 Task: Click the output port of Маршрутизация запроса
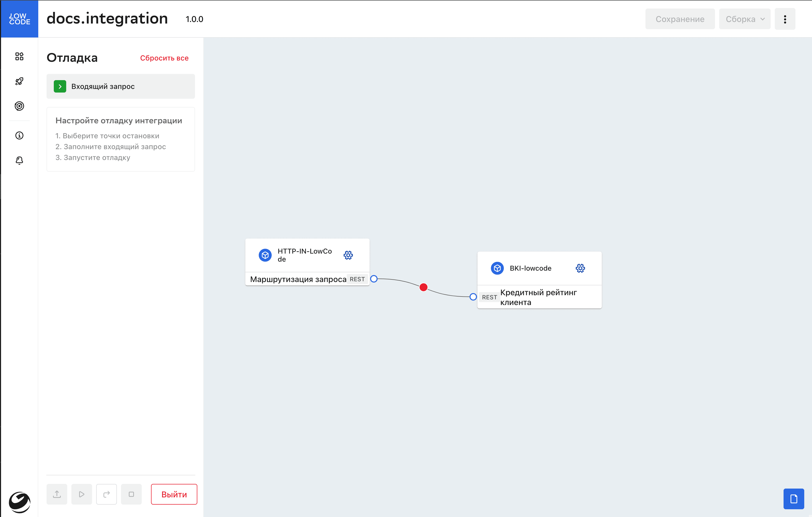(x=374, y=279)
